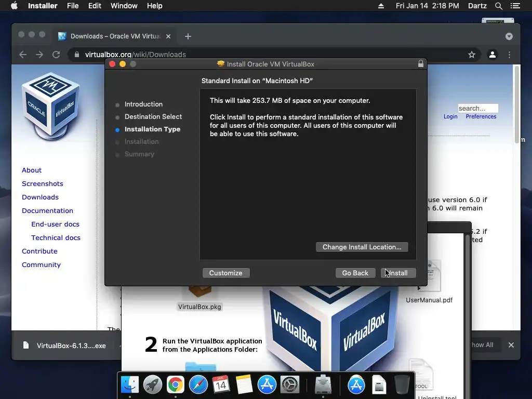The image size is (532, 399).
Task: Click the lock icon in installer title bar
Action: coord(421,64)
